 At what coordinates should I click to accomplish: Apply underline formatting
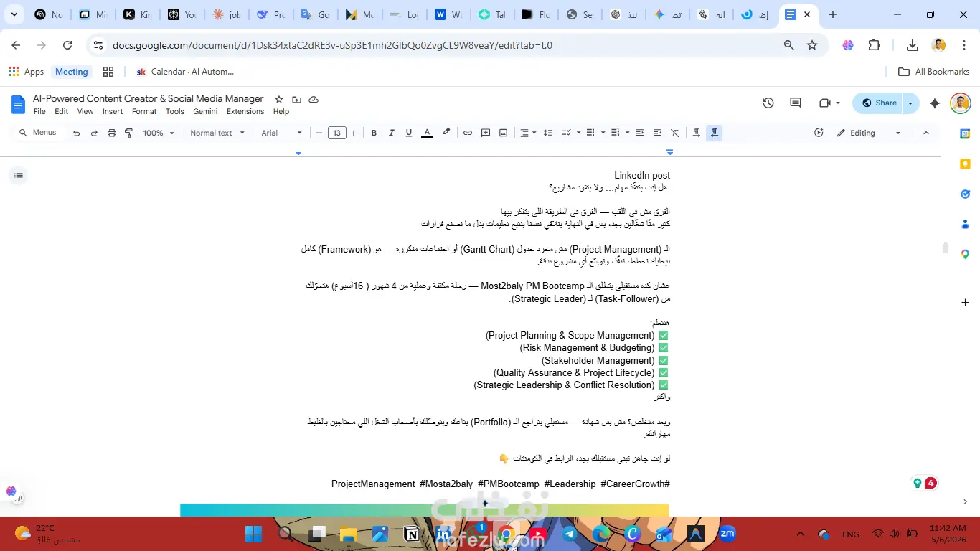click(x=409, y=133)
